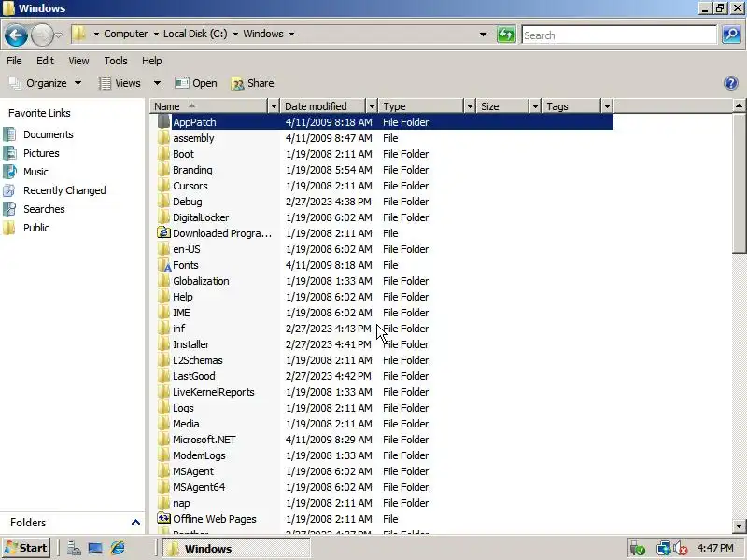747x560 pixels.
Task: Launch Internet Explorer from quick launch
Action: click(x=118, y=549)
